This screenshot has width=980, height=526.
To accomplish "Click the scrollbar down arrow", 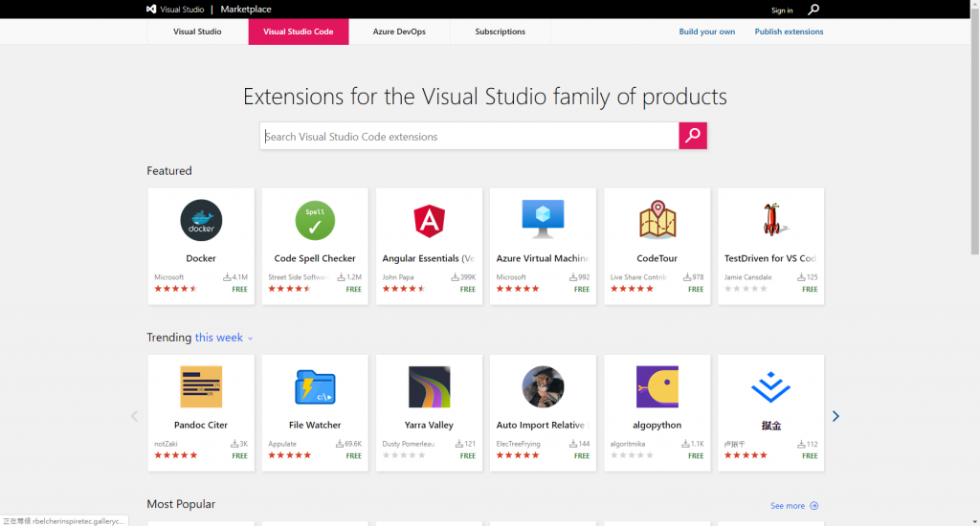I will [x=975, y=521].
